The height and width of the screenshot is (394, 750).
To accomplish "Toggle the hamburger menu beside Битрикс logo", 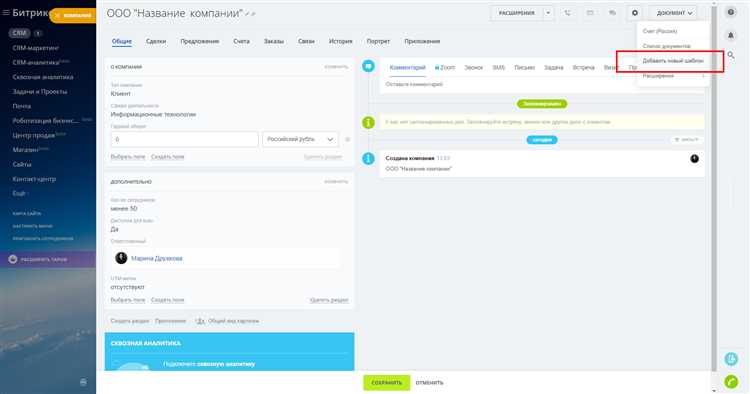I will (x=6, y=13).
